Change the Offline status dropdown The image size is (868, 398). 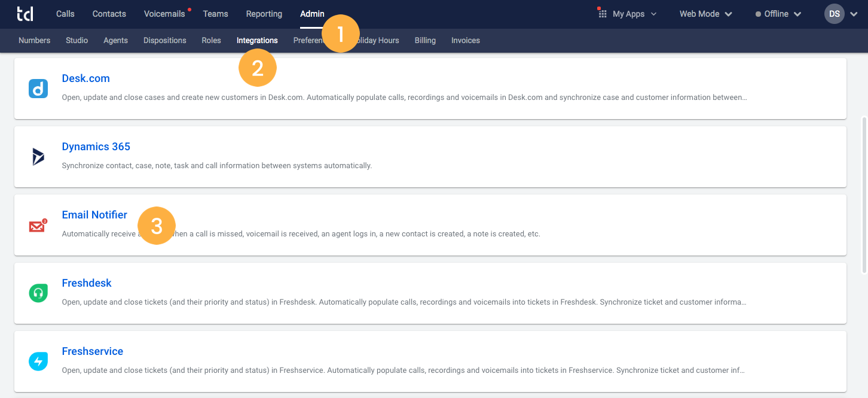pos(778,14)
